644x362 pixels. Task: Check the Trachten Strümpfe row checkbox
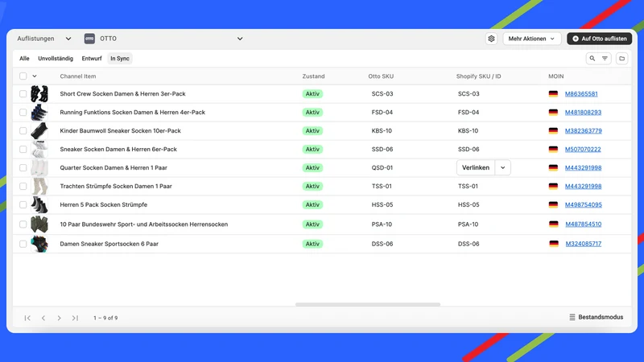coord(23,187)
